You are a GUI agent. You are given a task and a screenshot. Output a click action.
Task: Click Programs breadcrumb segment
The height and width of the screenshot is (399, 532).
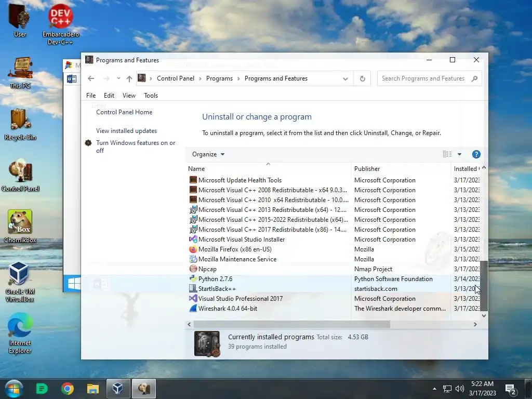(x=220, y=78)
